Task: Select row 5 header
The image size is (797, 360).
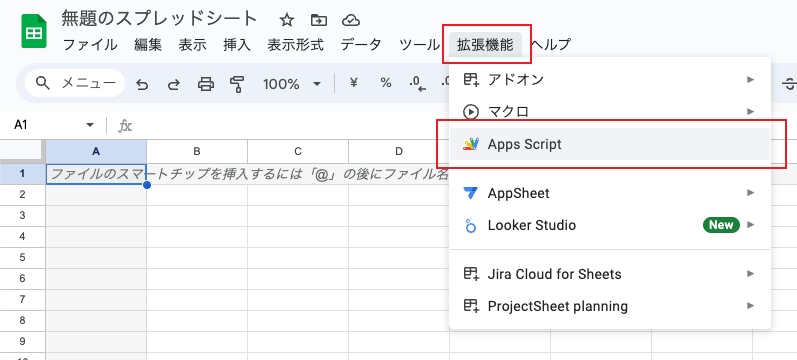Action: pyautogui.click(x=22, y=258)
